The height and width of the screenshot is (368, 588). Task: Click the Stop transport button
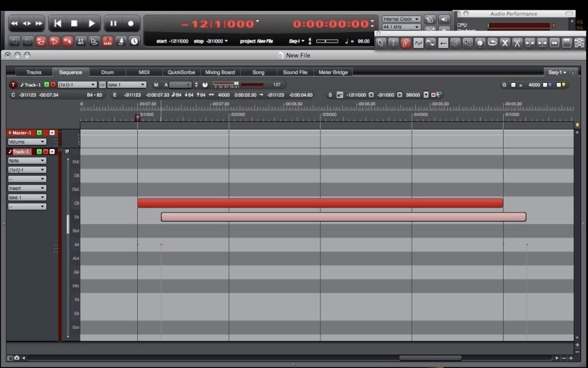[x=74, y=23]
